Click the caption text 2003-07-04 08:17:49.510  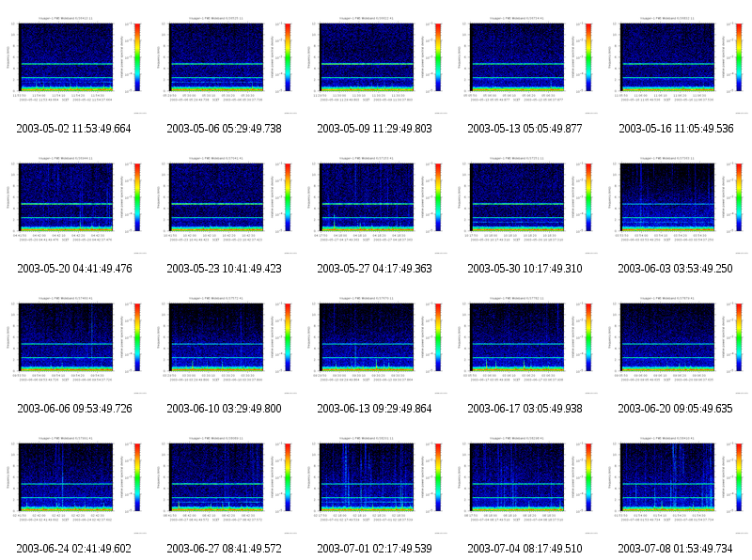(x=525, y=549)
